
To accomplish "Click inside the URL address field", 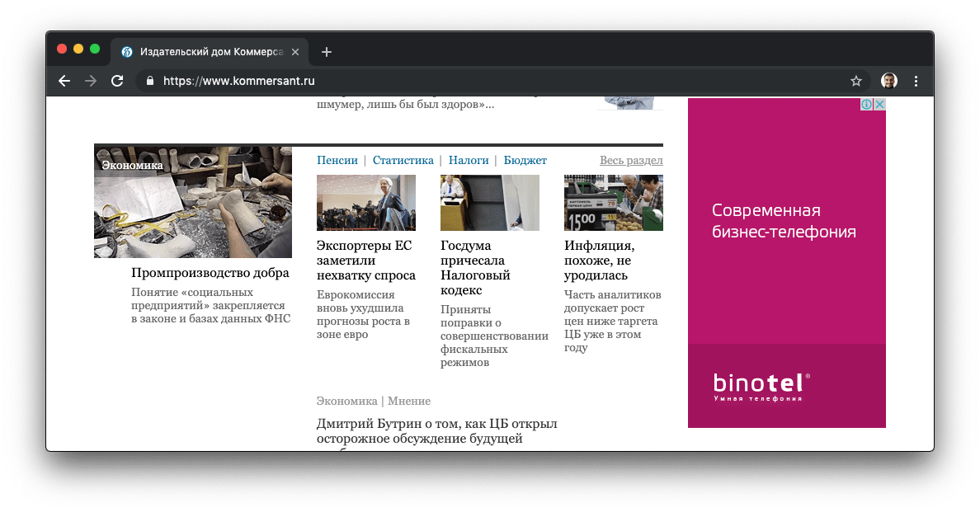I will tap(330, 82).
